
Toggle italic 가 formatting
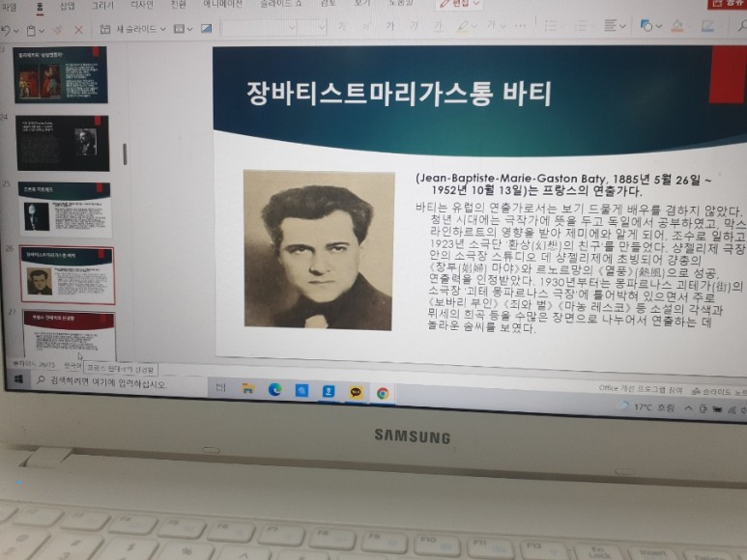pyautogui.click(x=414, y=26)
